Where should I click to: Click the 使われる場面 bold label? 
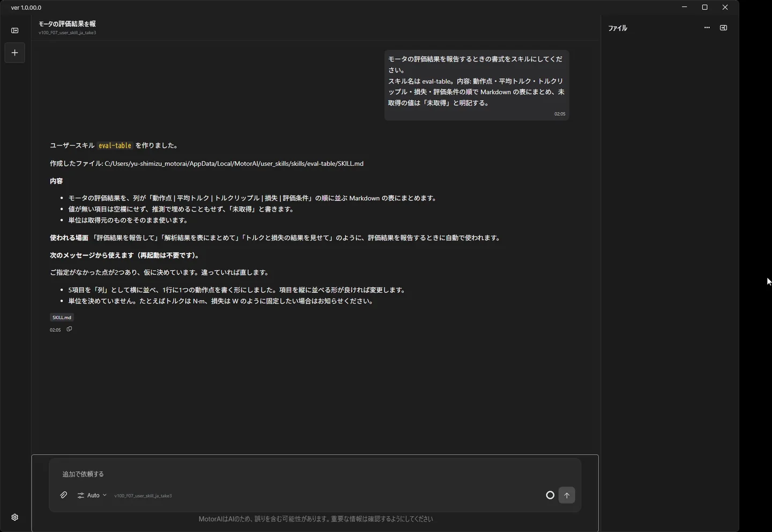point(69,238)
